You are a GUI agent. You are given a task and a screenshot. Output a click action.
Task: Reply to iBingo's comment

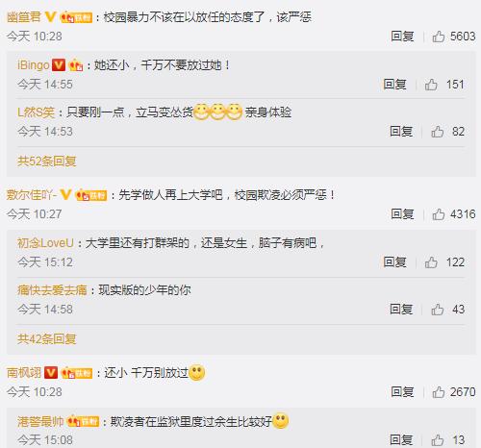tap(394, 85)
